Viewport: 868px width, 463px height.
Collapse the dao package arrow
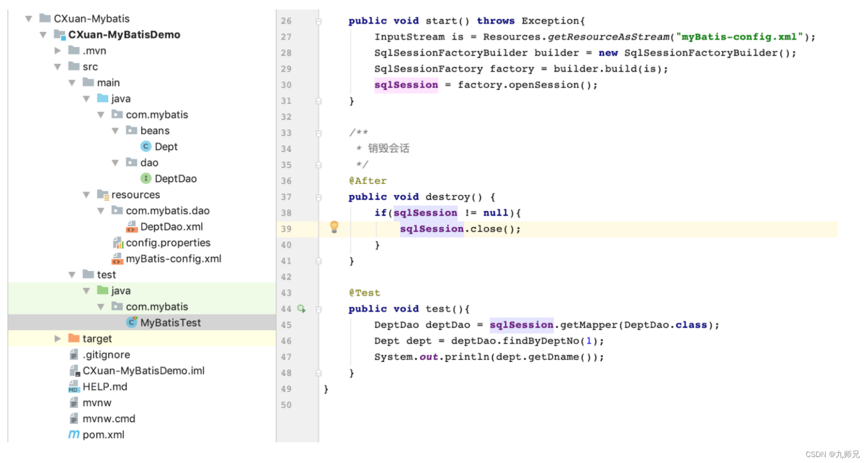[115, 163]
